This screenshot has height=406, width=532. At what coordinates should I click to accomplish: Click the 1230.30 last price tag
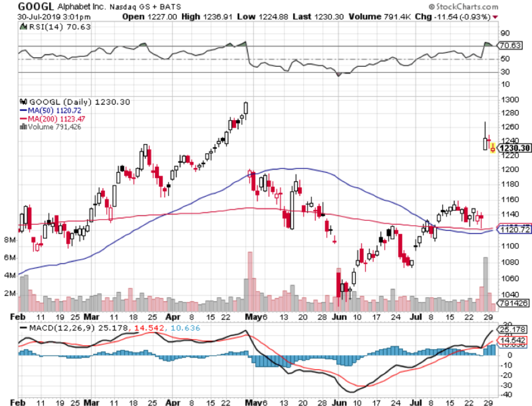(x=514, y=148)
